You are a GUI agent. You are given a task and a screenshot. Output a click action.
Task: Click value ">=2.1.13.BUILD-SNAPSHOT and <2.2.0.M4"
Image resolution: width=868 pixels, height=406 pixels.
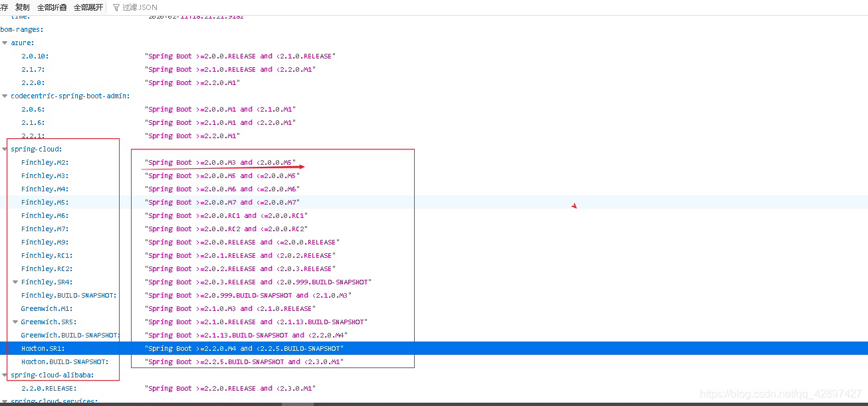coord(246,335)
